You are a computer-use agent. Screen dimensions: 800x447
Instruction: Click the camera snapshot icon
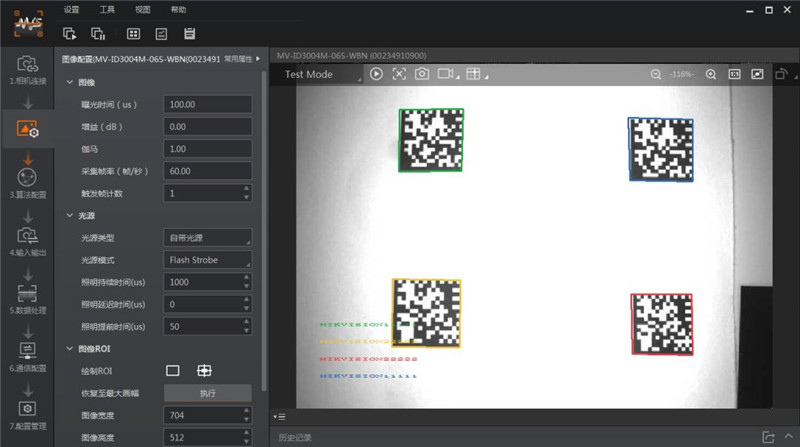tap(422, 74)
